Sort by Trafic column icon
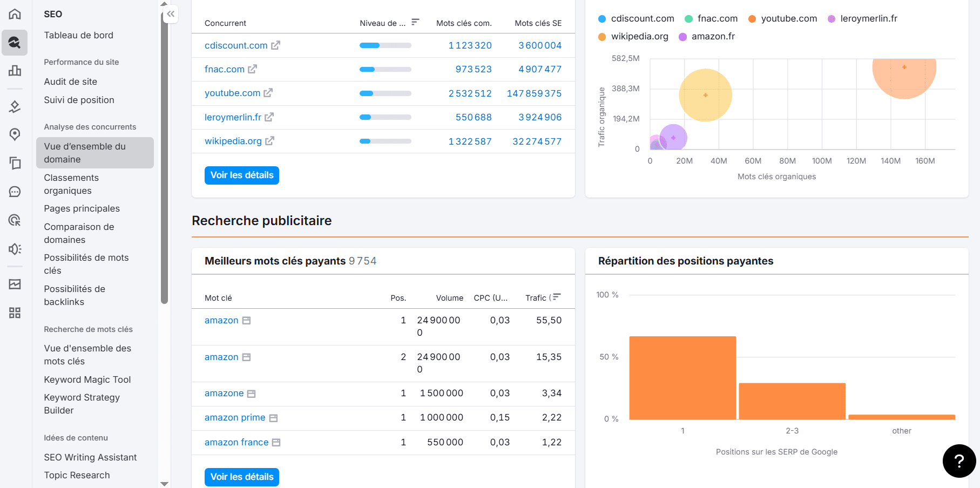This screenshot has height=488, width=980. (556, 297)
